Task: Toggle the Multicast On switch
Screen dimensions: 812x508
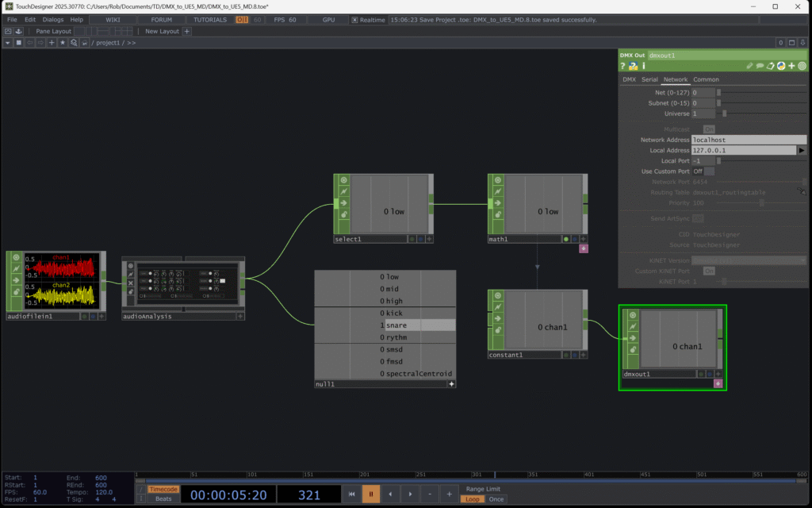Action: coord(709,129)
